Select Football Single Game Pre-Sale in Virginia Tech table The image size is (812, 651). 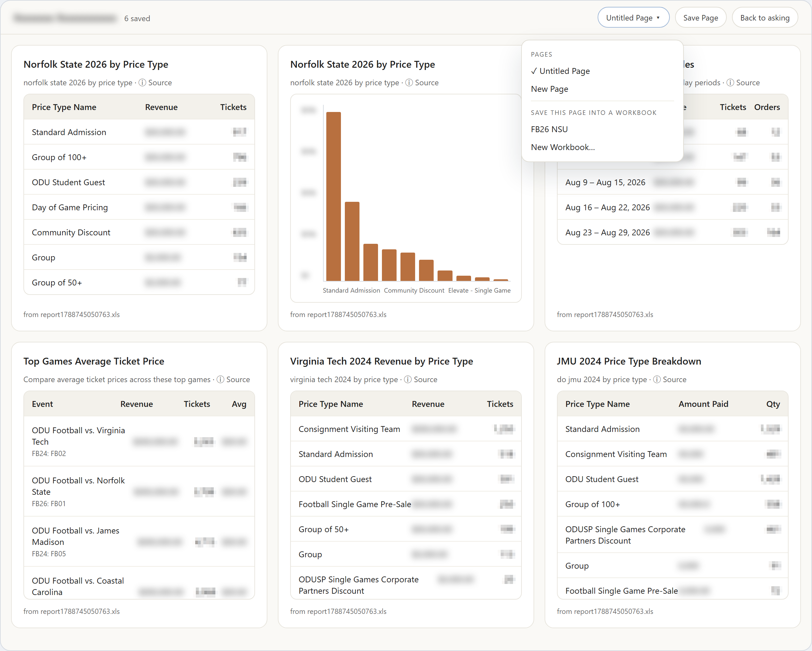point(406,504)
